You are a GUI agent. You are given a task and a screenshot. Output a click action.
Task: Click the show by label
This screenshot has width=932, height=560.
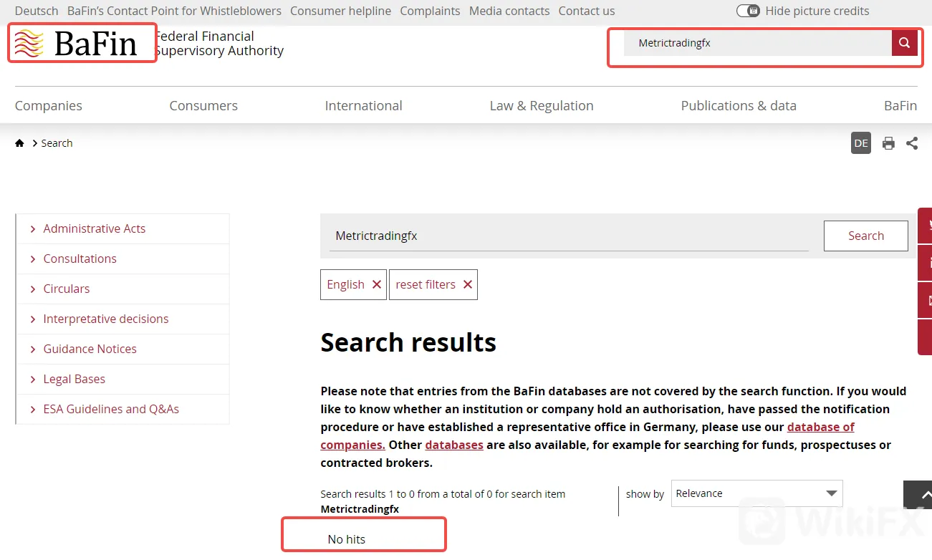click(645, 494)
